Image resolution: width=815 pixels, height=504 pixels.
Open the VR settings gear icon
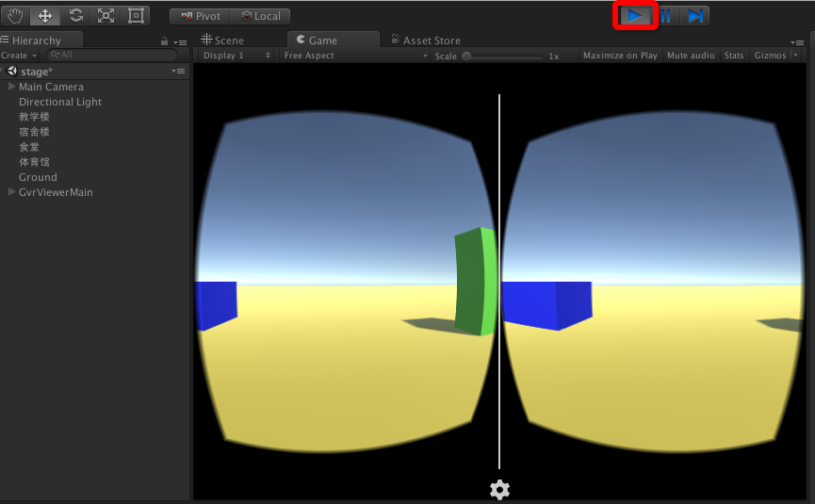click(499, 490)
